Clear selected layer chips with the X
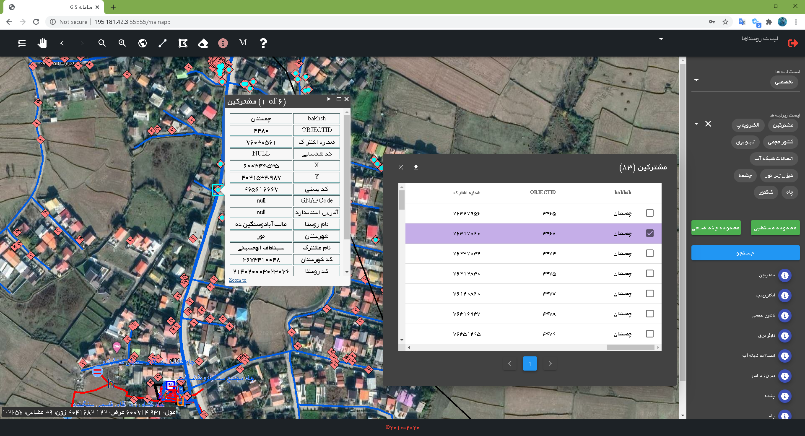Viewport: 805px width, 436px height. tap(708, 124)
